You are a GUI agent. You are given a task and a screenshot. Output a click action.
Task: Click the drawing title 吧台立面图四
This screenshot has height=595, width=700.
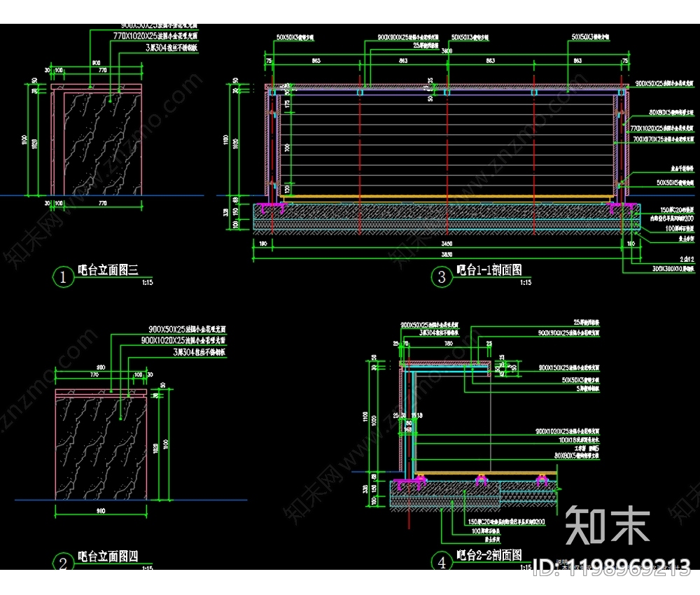coord(108,556)
